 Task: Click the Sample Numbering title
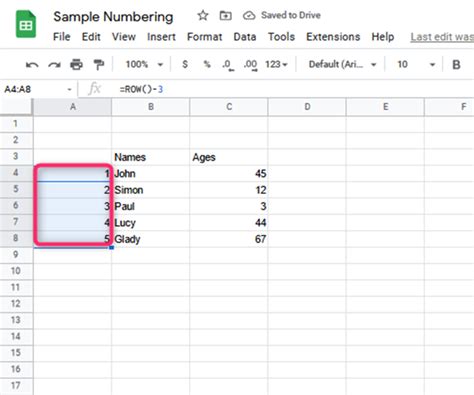pos(113,17)
